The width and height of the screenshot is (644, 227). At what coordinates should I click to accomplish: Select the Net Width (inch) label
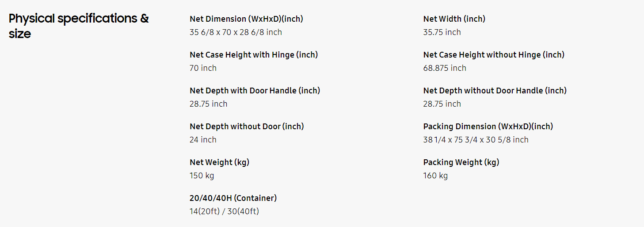click(454, 19)
